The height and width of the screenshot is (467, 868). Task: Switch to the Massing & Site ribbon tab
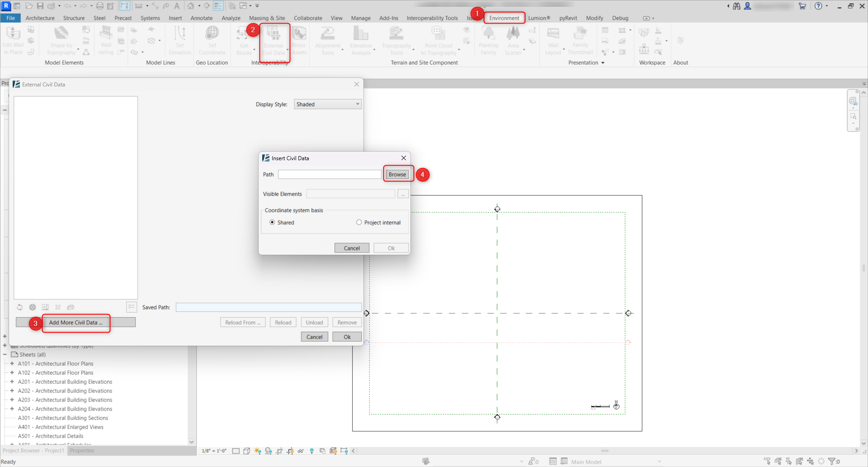pyautogui.click(x=267, y=18)
